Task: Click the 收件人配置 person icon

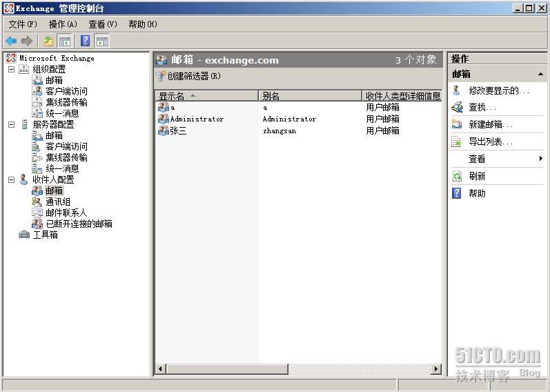Action: [x=24, y=179]
